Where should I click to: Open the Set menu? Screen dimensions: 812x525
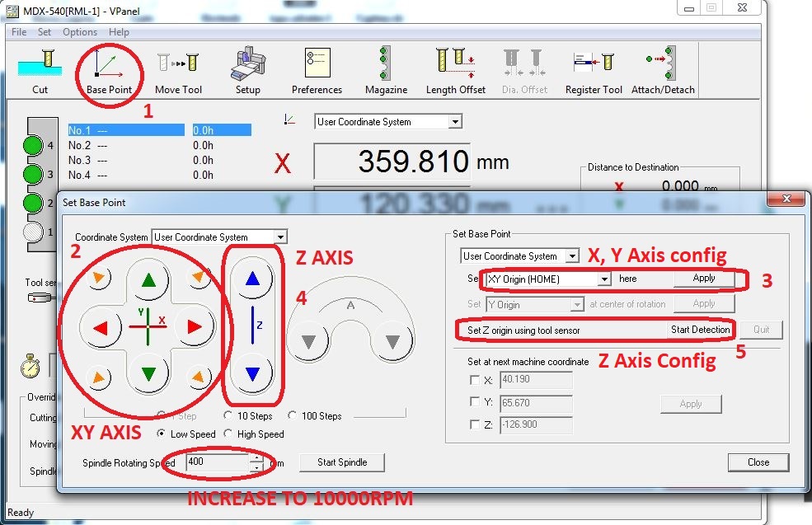pyautogui.click(x=45, y=31)
